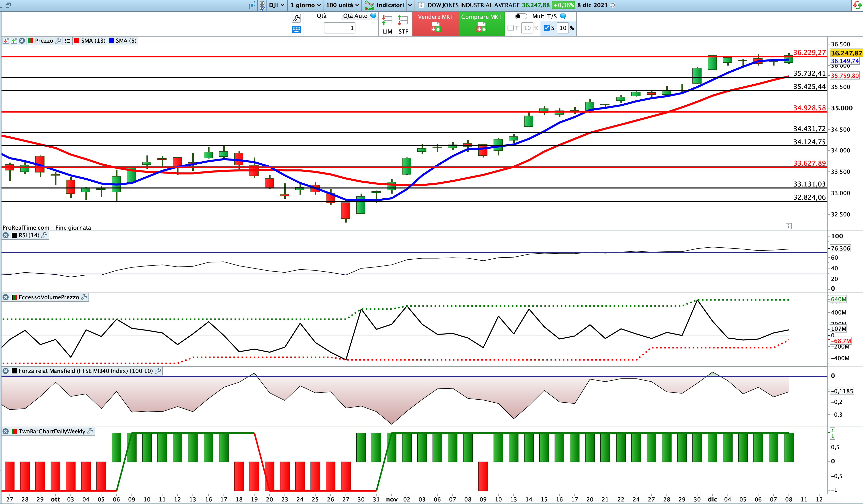Screen dimensions: 863x504
Task: Click Vendere MKT sell button
Action: [x=436, y=24]
